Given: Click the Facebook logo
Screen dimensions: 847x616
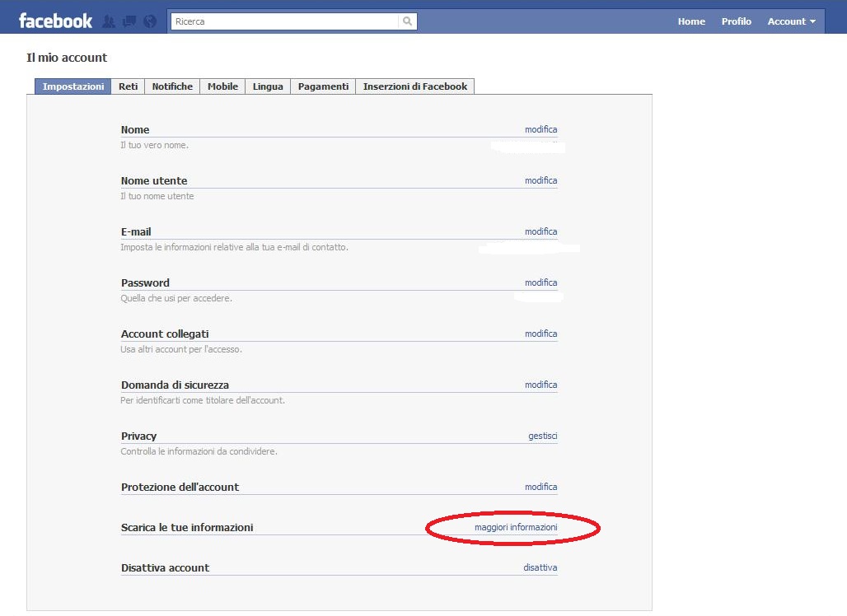Looking at the screenshot, I should pos(55,21).
